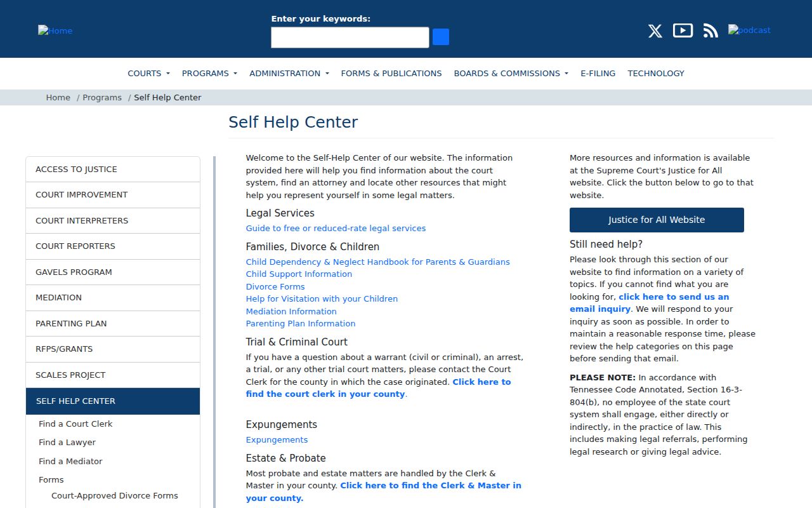Screen dimensions: 812x508
Task: Open Find a Court Clerk sub-link
Action: coord(75,424)
